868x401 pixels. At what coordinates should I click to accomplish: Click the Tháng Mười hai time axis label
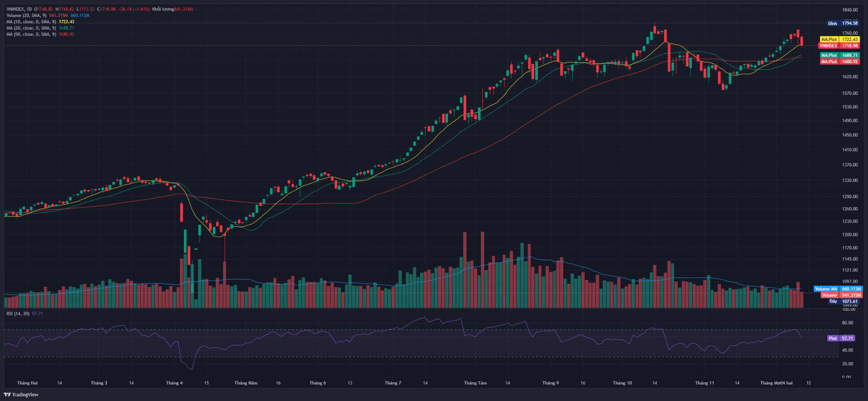coord(776,383)
